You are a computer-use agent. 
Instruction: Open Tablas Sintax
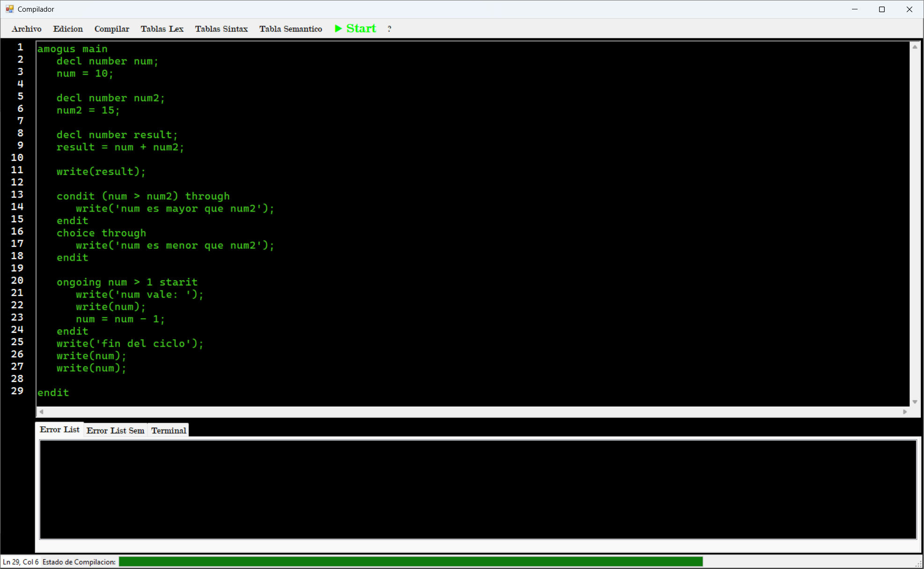[221, 29]
